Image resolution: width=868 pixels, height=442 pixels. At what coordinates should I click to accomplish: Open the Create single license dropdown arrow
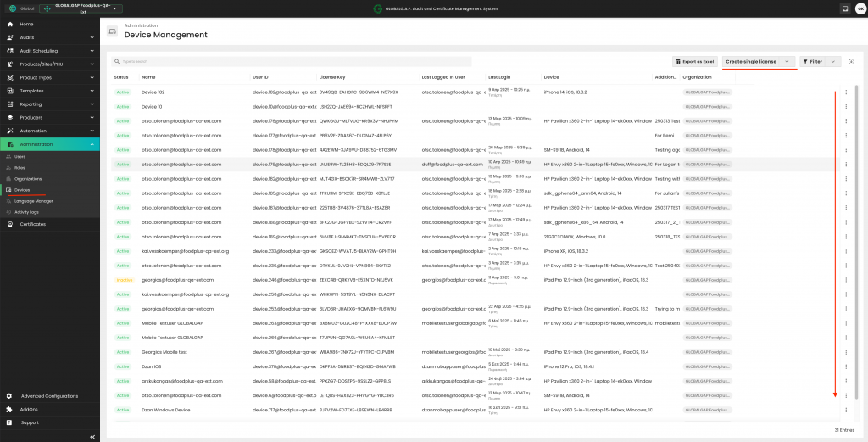pos(787,61)
